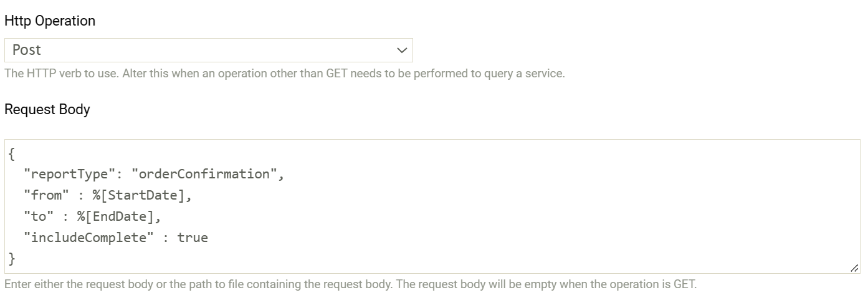Click the "Http Operation" field label

(x=50, y=21)
